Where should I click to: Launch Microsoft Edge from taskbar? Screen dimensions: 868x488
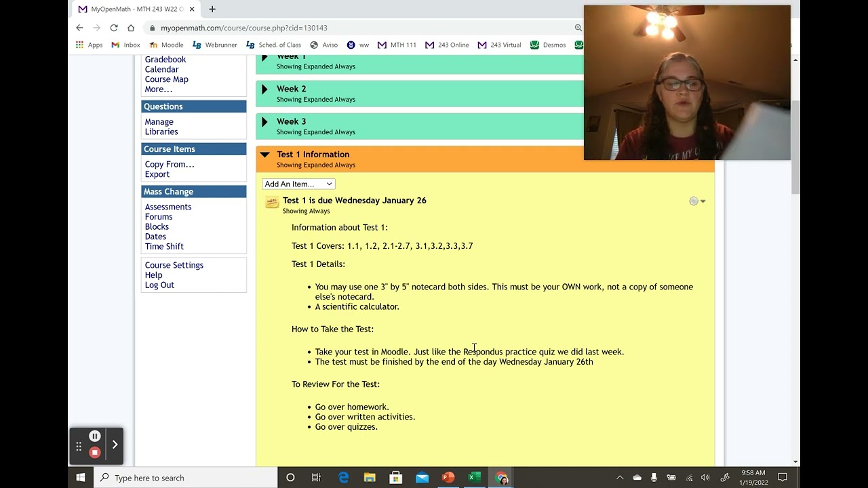click(x=343, y=478)
